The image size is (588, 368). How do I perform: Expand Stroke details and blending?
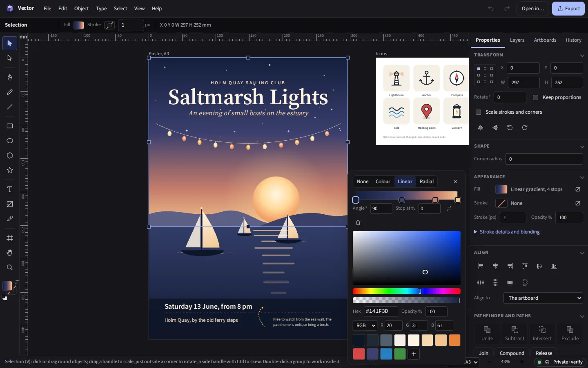click(507, 232)
